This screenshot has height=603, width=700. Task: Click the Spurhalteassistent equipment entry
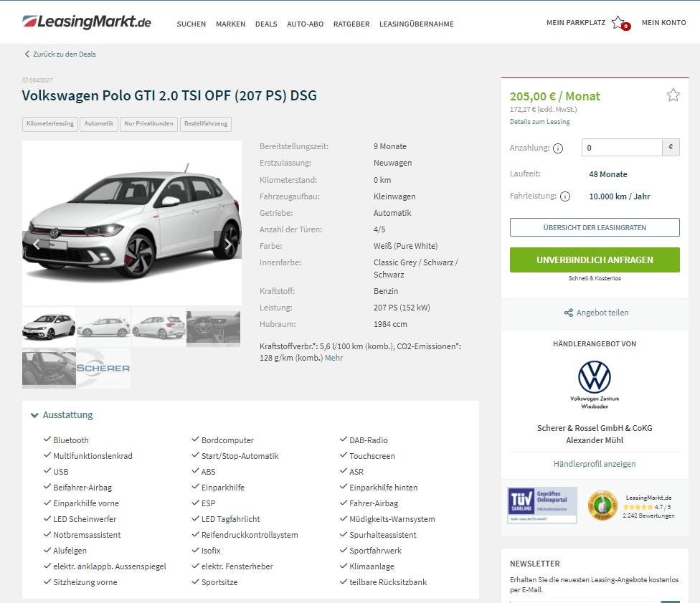382,535
